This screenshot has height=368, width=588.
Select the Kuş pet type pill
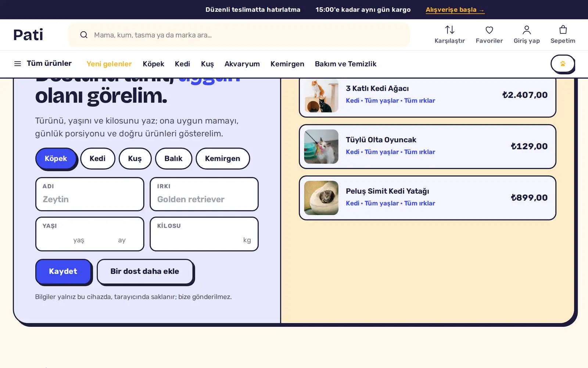click(x=135, y=158)
